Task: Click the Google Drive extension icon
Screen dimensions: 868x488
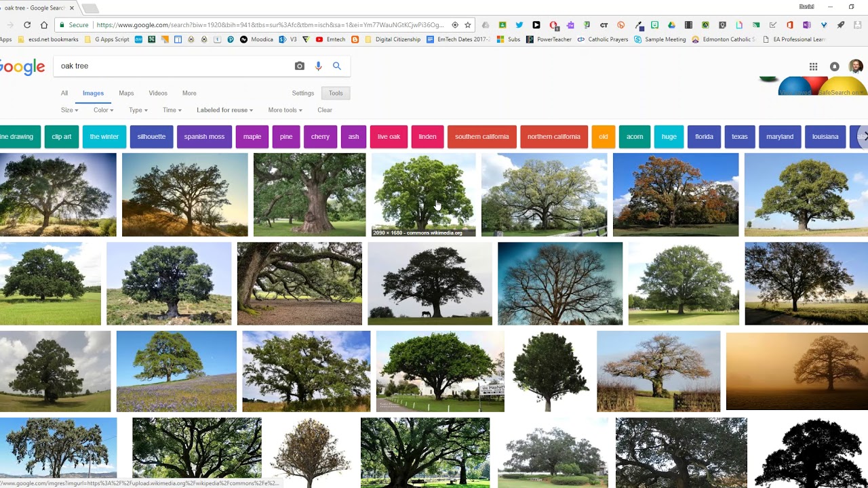Action: click(671, 25)
